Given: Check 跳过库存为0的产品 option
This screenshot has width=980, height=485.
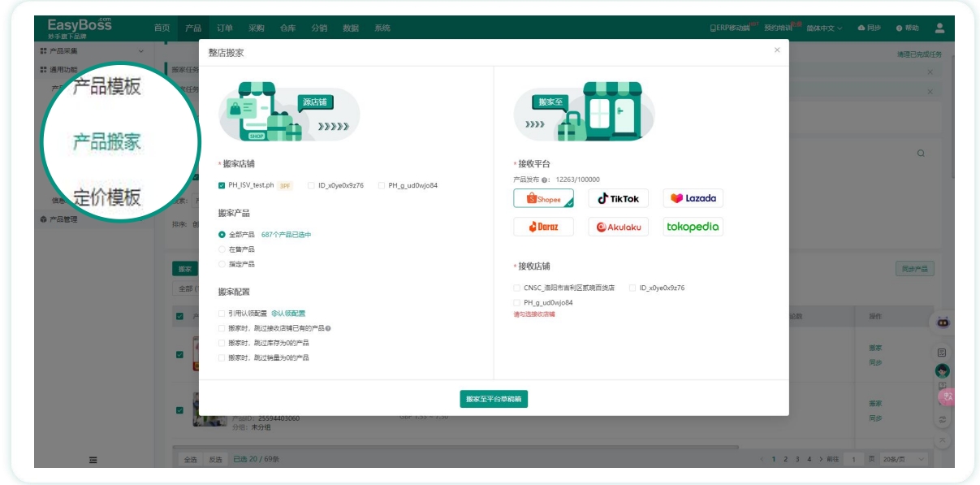Looking at the screenshot, I should pyautogui.click(x=222, y=343).
